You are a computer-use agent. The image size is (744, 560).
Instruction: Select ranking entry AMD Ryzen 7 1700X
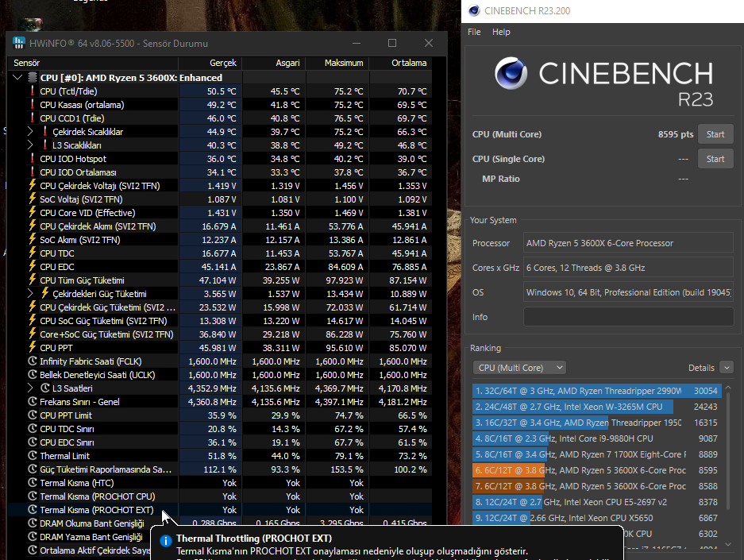(597, 454)
